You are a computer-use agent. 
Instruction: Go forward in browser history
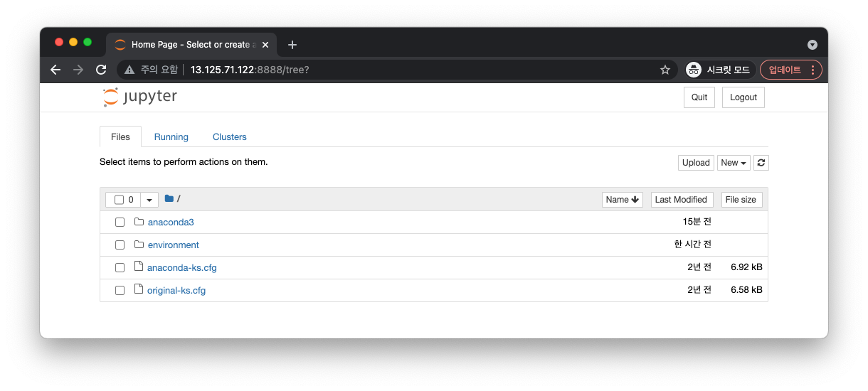point(78,70)
